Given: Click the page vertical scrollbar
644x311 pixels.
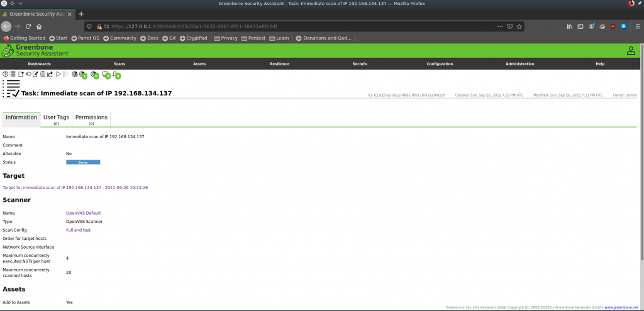Looking at the screenshot, I should click(x=641, y=152).
